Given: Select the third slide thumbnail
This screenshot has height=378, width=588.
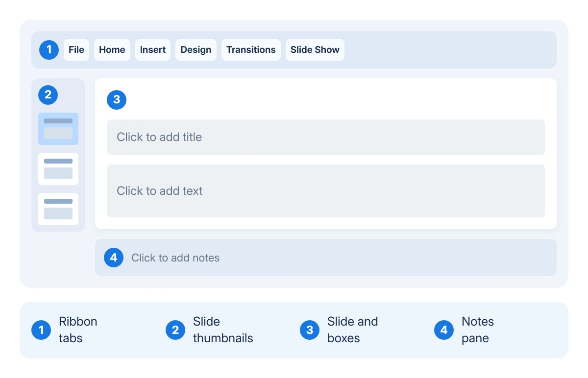Looking at the screenshot, I should [x=58, y=209].
